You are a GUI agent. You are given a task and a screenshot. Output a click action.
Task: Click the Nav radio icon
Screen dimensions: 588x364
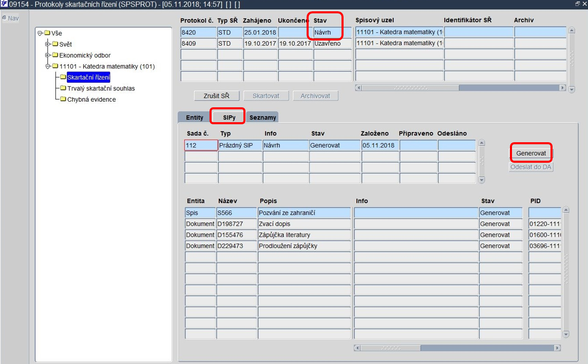point(4,17)
